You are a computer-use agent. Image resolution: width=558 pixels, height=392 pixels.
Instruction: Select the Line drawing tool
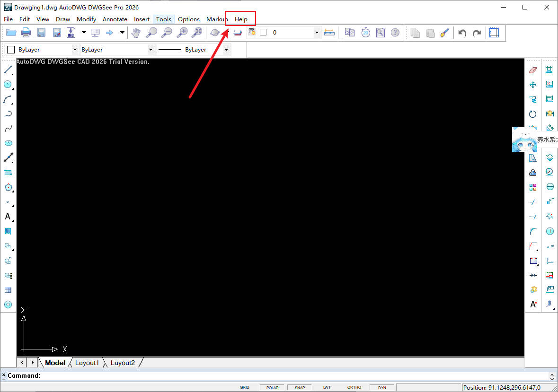8,70
